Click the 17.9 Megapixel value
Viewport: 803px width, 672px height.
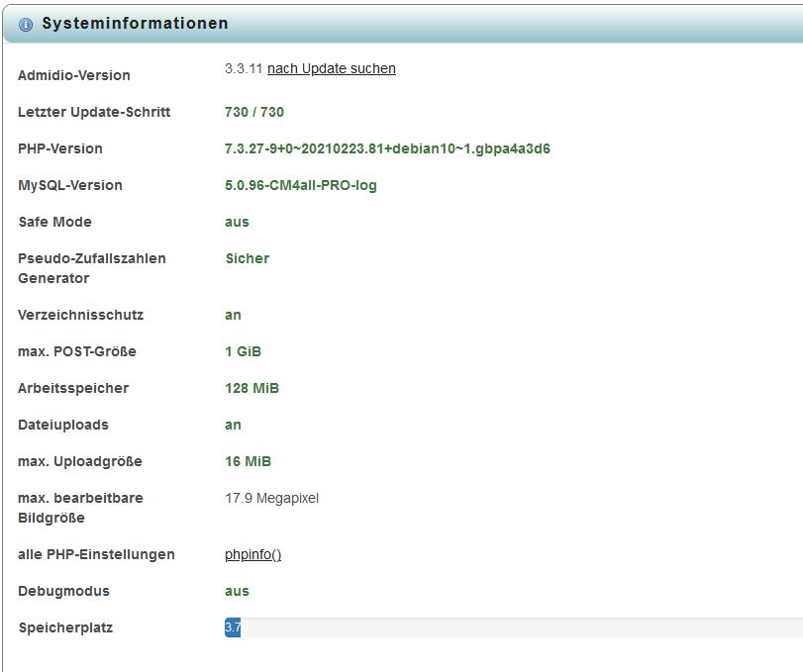click(x=271, y=498)
